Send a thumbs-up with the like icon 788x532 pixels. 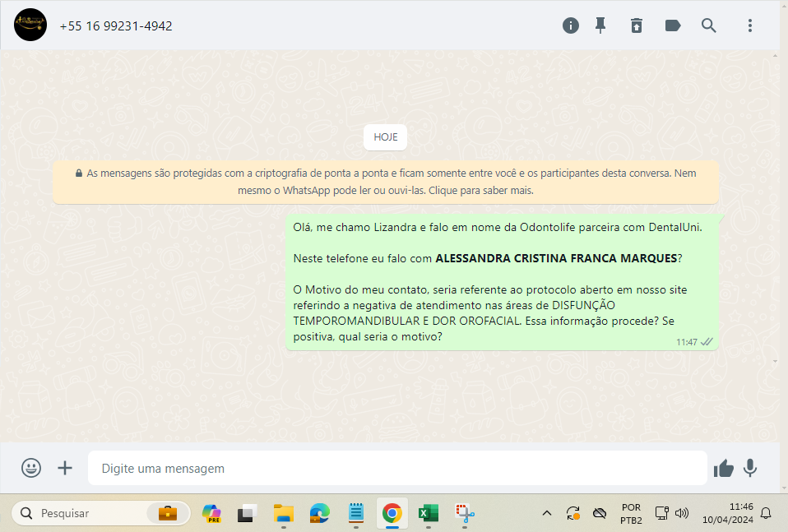pos(724,468)
